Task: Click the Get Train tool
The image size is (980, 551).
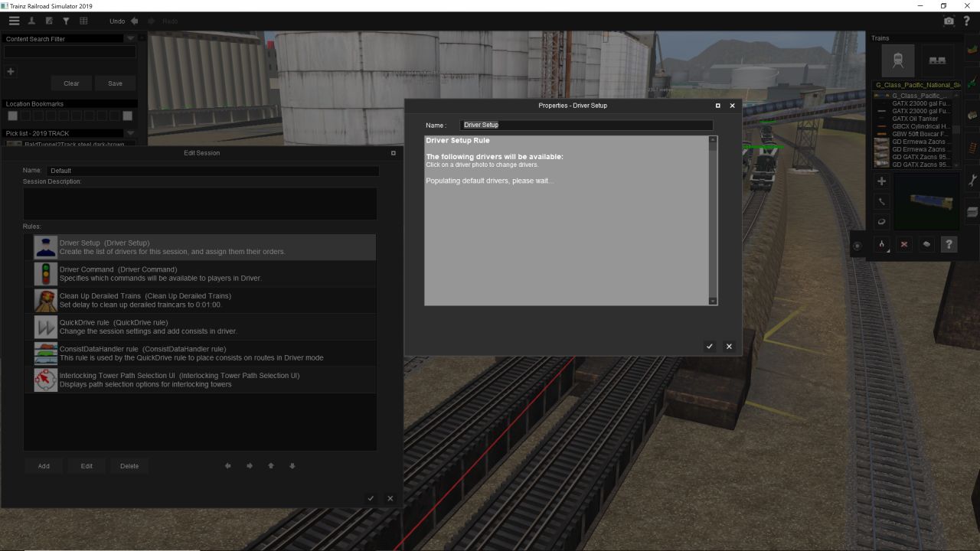Action: 926,245
